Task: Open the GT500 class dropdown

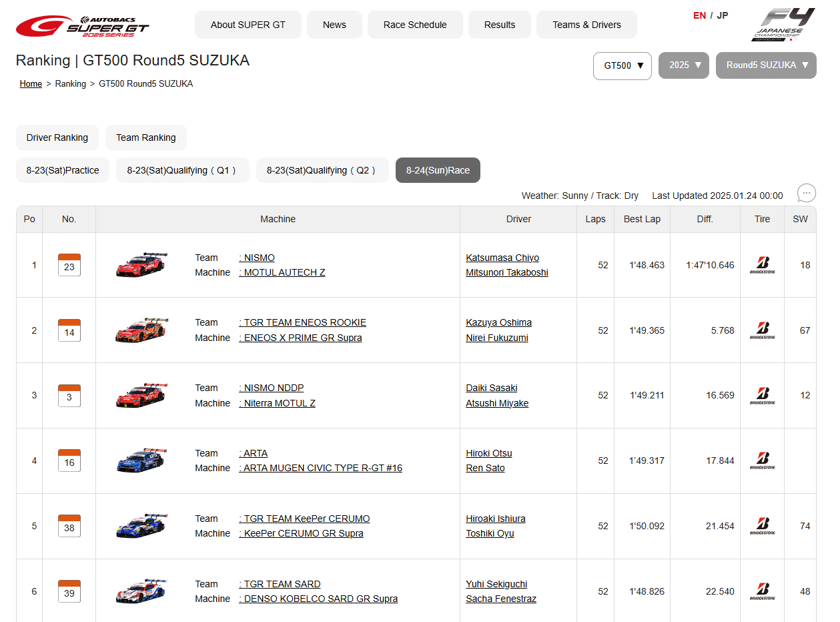Action: click(x=622, y=65)
